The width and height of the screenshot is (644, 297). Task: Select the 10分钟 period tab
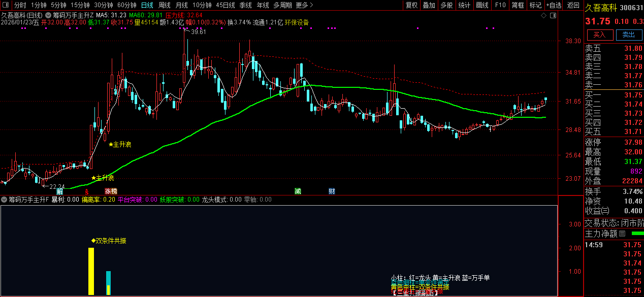tap(202, 5)
